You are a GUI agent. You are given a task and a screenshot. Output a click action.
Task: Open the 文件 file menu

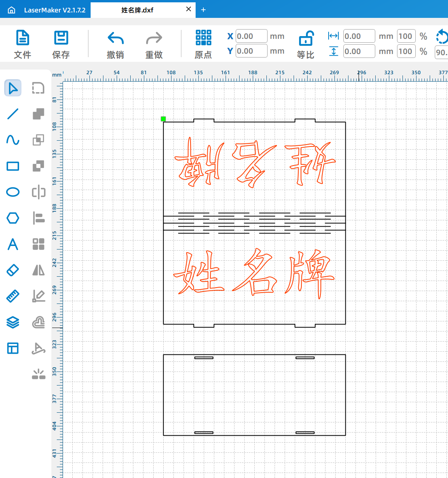[x=23, y=45]
